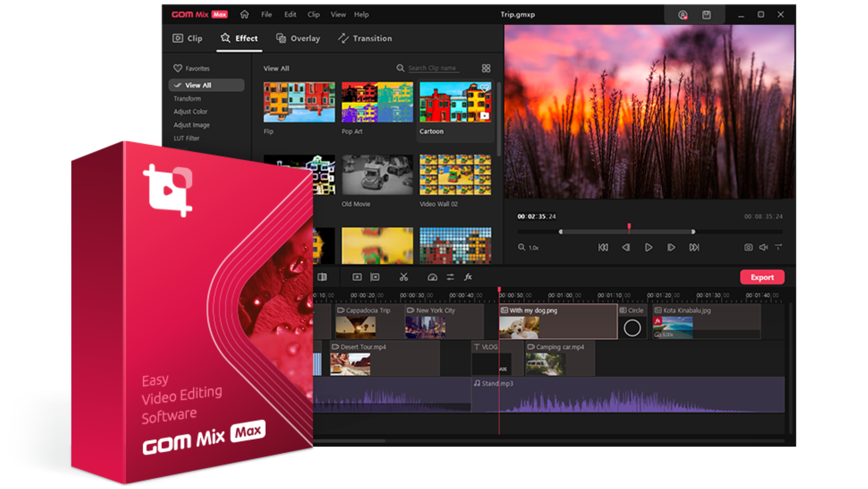This screenshot has width=868, height=489.
Task: Select the Adjust Color category
Action: tap(190, 112)
